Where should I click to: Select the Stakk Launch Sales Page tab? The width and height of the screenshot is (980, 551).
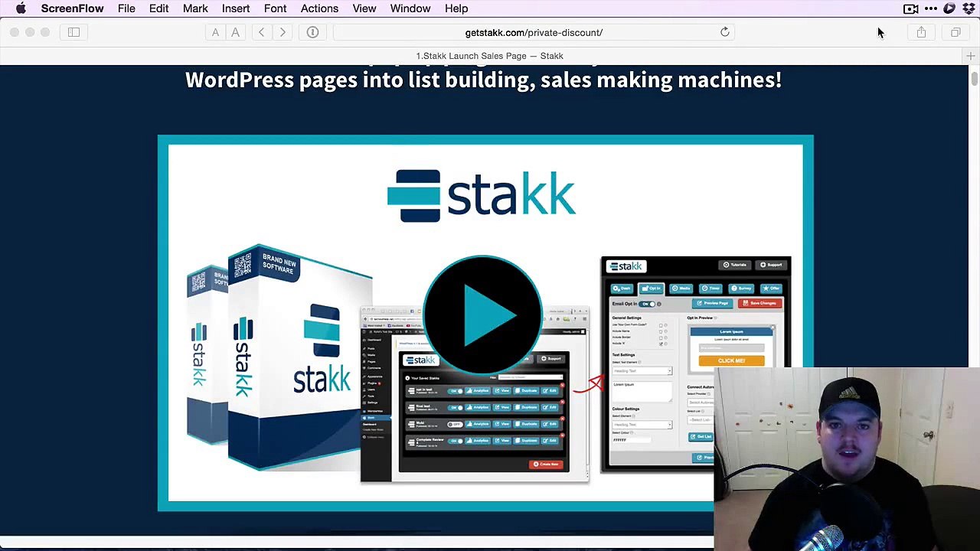coord(489,56)
